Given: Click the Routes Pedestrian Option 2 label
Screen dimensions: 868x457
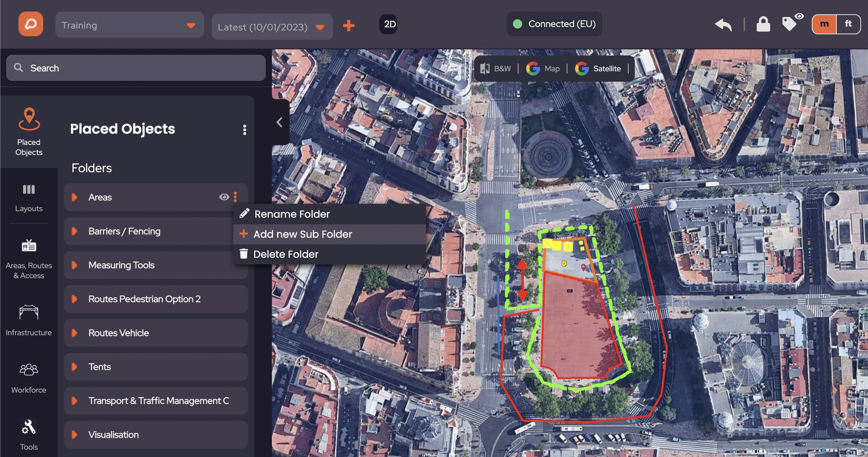Looking at the screenshot, I should pos(145,299).
